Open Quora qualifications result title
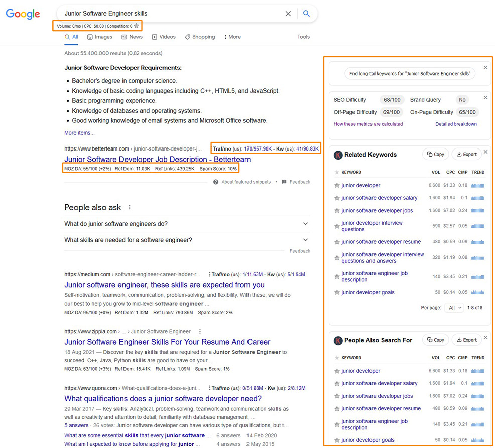The image size is (495, 448). coord(163,398)
